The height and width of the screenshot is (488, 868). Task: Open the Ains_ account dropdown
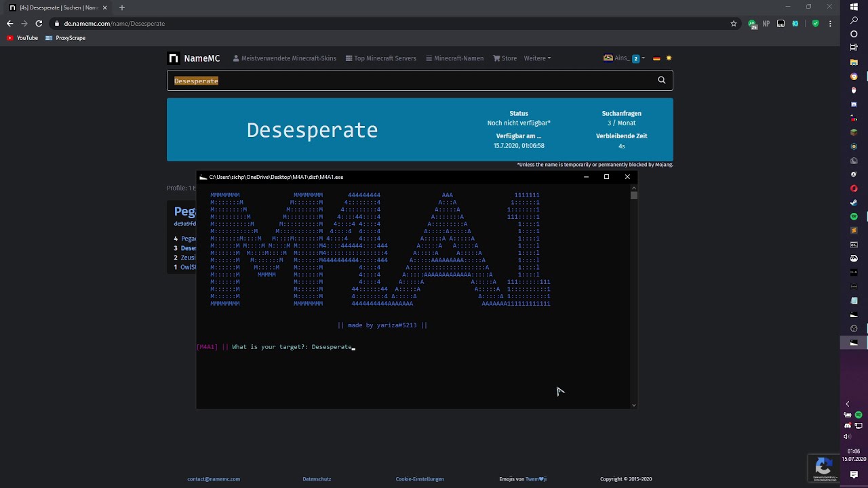624,58
